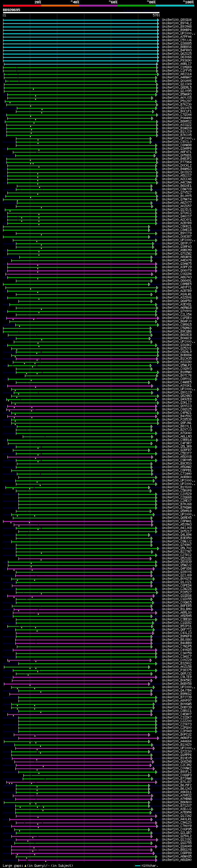
Task: Select the UniRef100_C8PW41 label
Action: (x=176, y=521)
